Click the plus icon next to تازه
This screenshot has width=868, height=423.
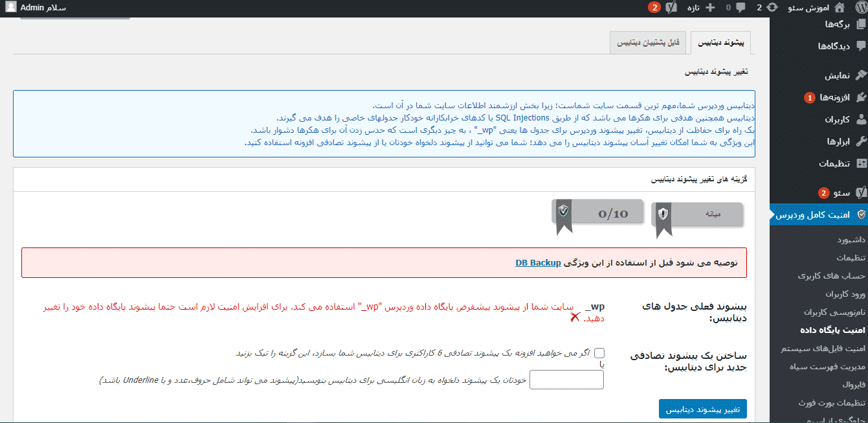tap(709, 8)
